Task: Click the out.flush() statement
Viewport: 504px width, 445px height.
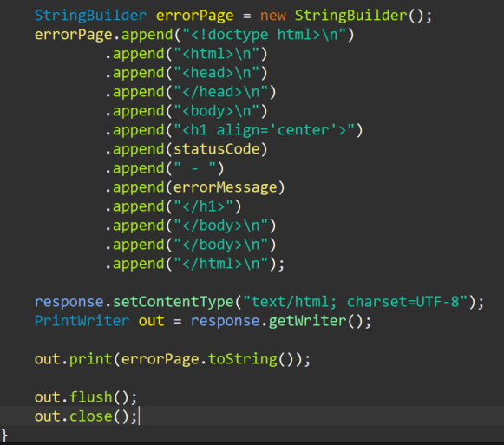Action: coord(86,397)
